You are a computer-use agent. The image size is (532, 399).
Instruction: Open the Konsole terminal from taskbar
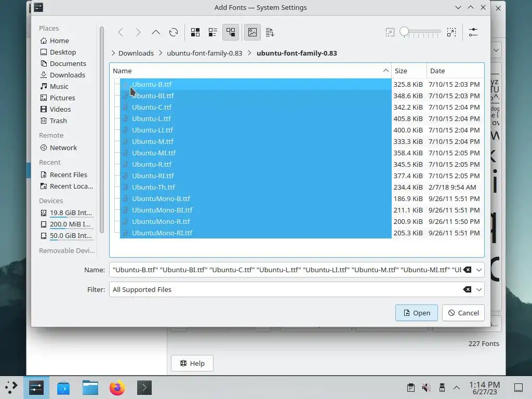pyautogui.click(x=144, y=388)
